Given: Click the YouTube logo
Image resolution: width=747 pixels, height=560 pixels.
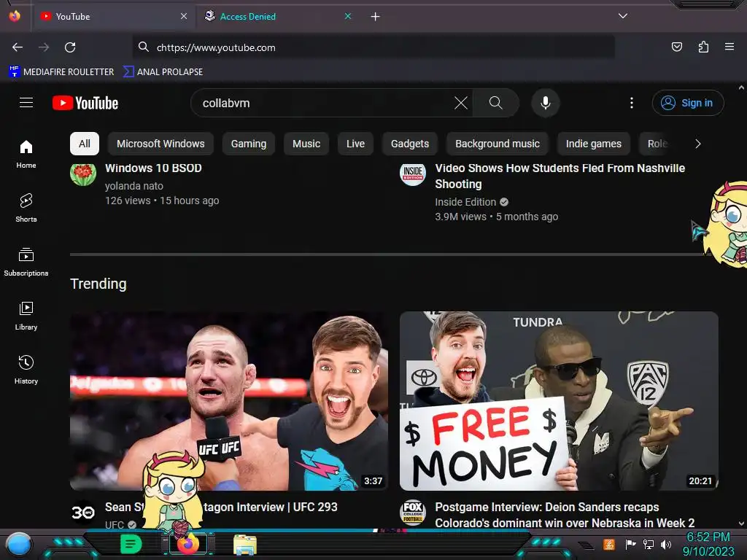Looking at the screenshot, I should pyautogui.click(x=85, y=103).
